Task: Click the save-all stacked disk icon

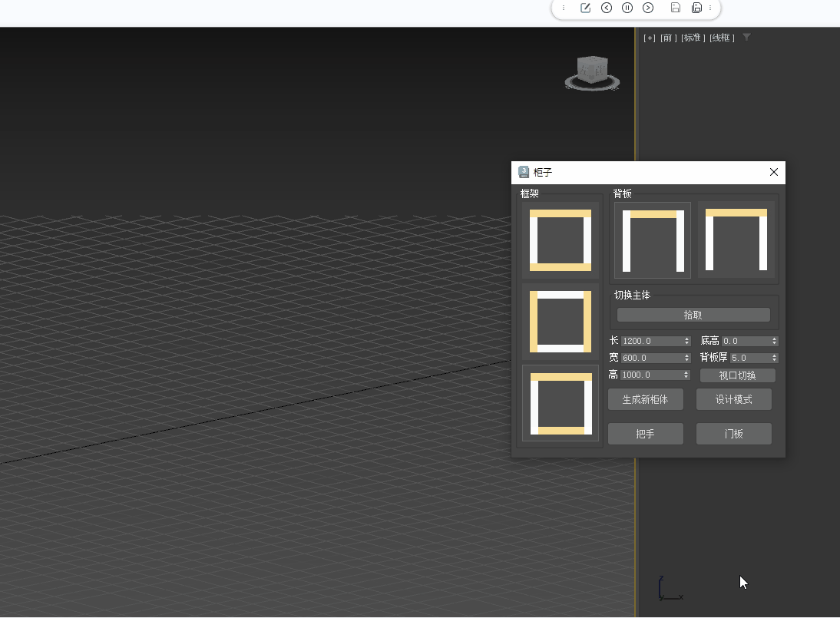Action: (x=696, y=8)
